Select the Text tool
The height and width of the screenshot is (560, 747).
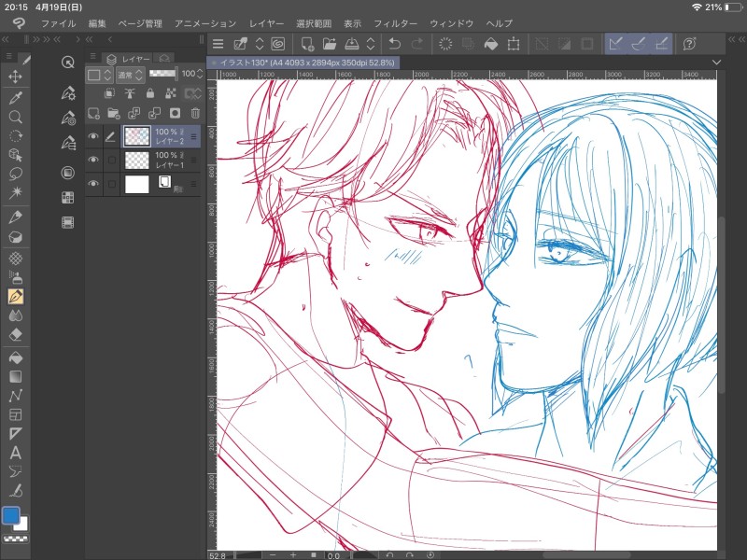point(15,453)
